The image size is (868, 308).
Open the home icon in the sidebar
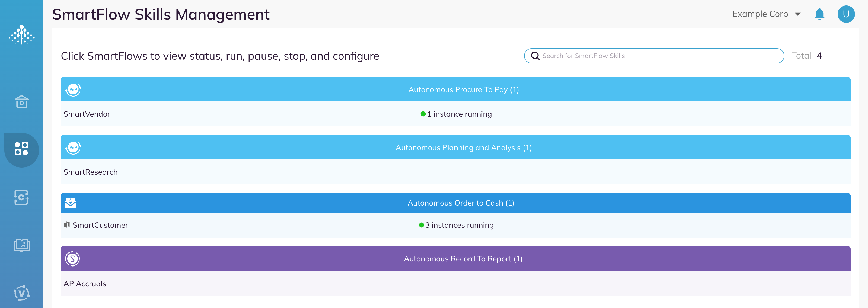tap(22, 101)
